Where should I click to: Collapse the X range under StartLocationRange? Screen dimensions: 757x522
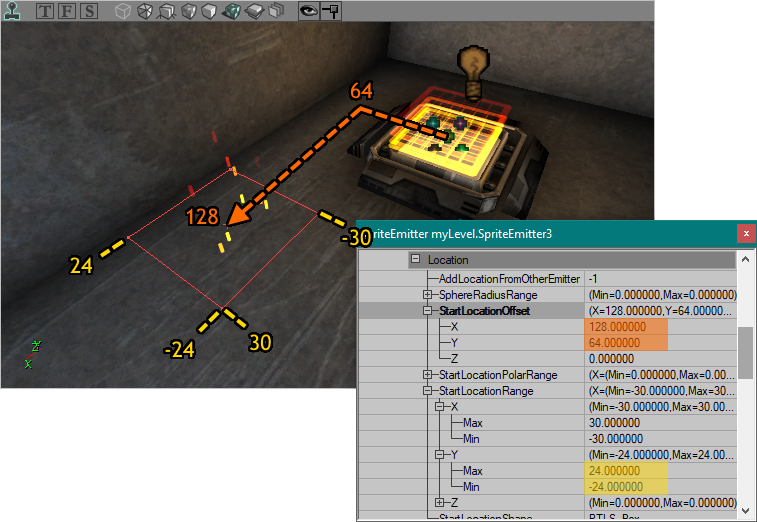click(439, 407)
